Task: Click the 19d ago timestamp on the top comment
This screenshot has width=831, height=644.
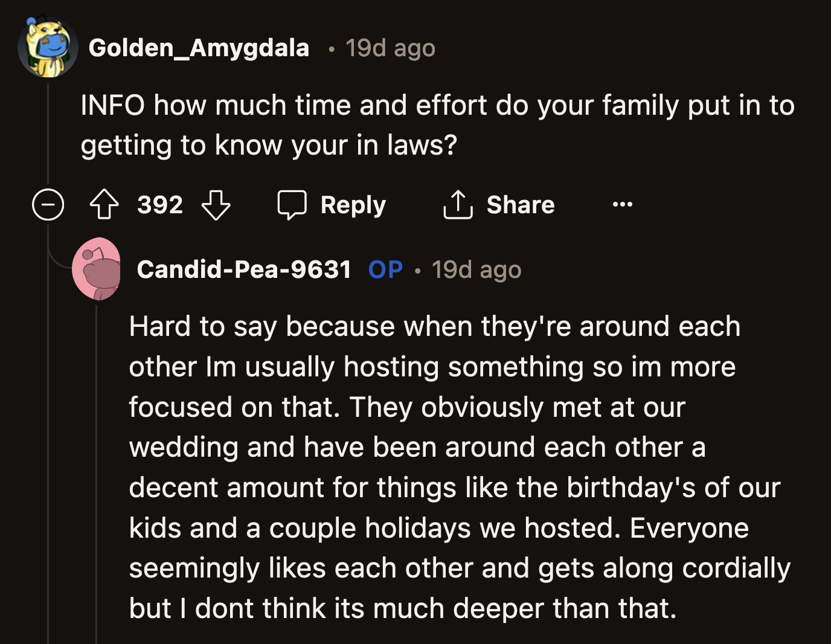Action: 390,48
